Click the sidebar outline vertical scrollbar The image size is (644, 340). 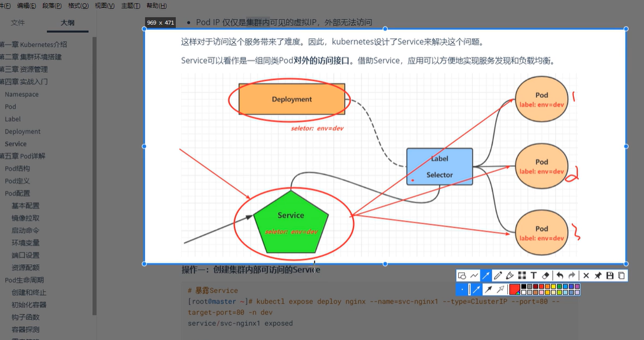pos(95,176)
